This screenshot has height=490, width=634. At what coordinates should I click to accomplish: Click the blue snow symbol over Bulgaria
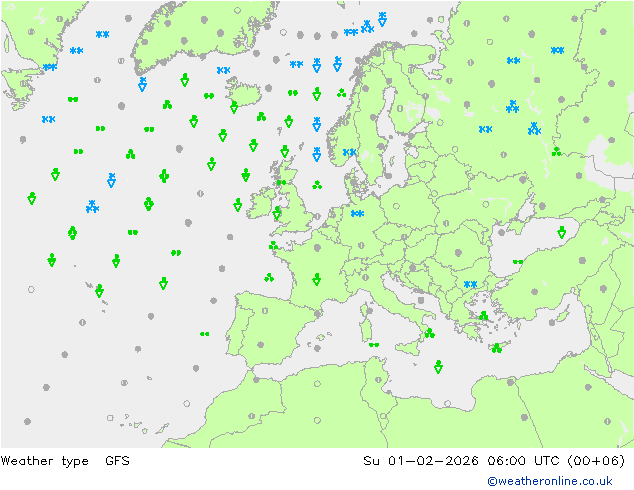471,284
